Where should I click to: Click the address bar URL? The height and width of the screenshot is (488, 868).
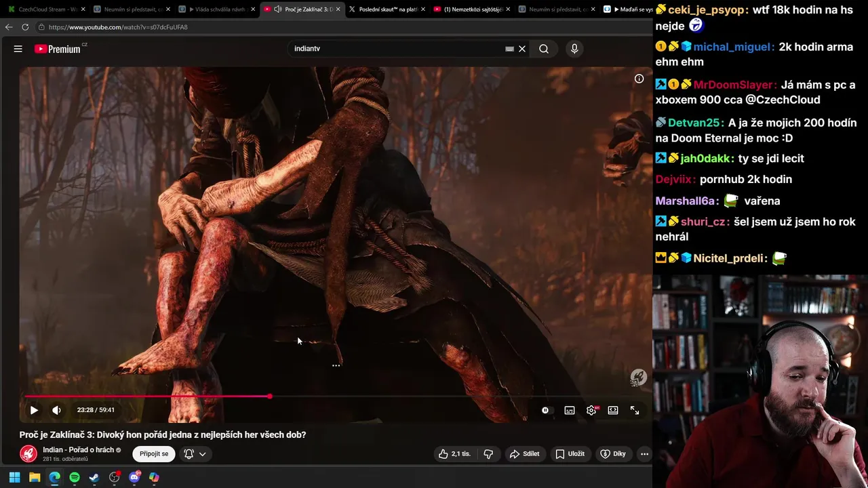pos(118,27)
